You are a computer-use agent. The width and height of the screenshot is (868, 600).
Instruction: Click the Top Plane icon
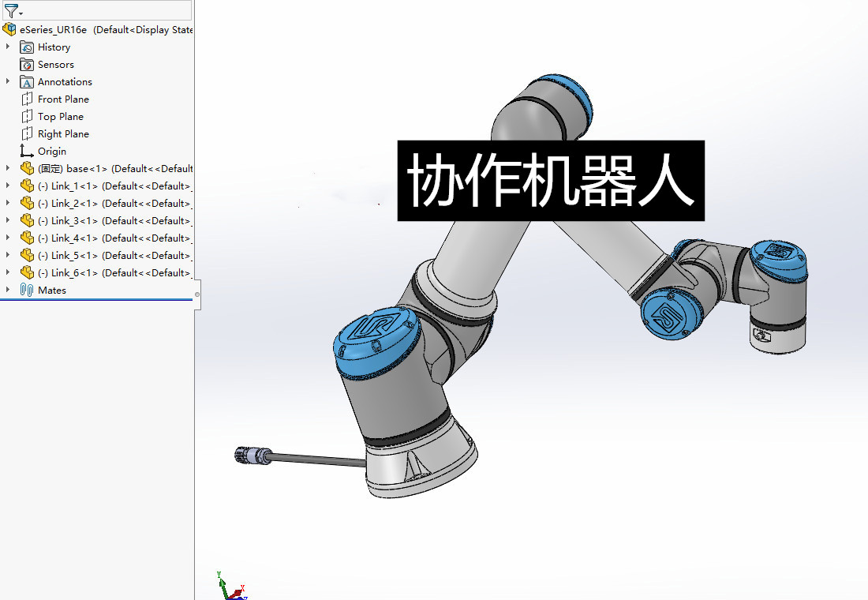tap(27, 116)
